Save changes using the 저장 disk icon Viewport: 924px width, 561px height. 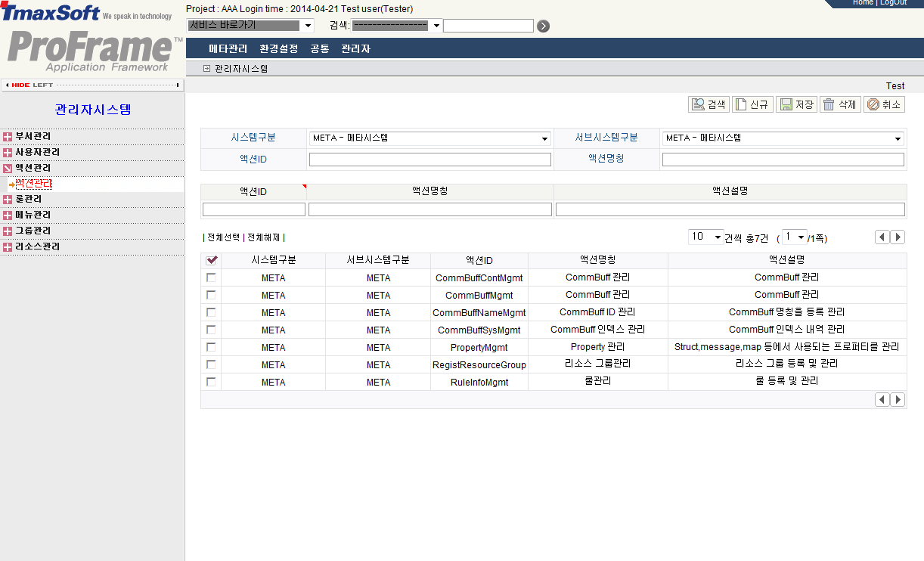[795, 104]
